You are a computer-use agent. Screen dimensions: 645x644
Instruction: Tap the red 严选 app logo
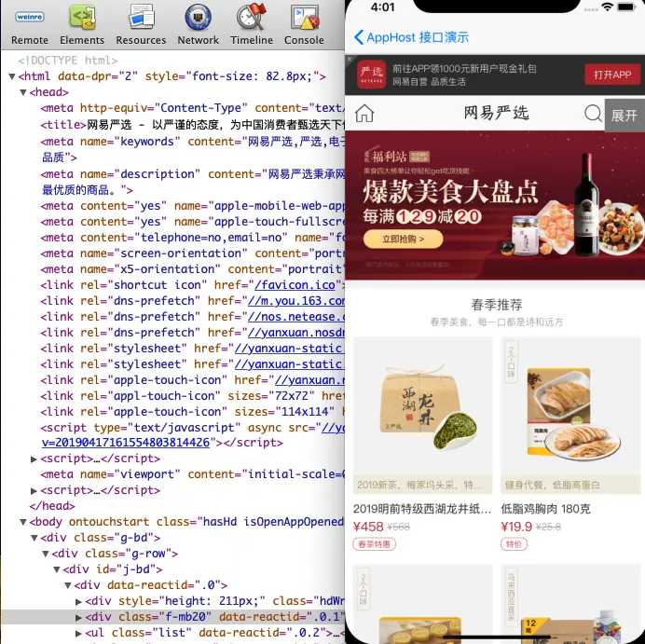371,75
